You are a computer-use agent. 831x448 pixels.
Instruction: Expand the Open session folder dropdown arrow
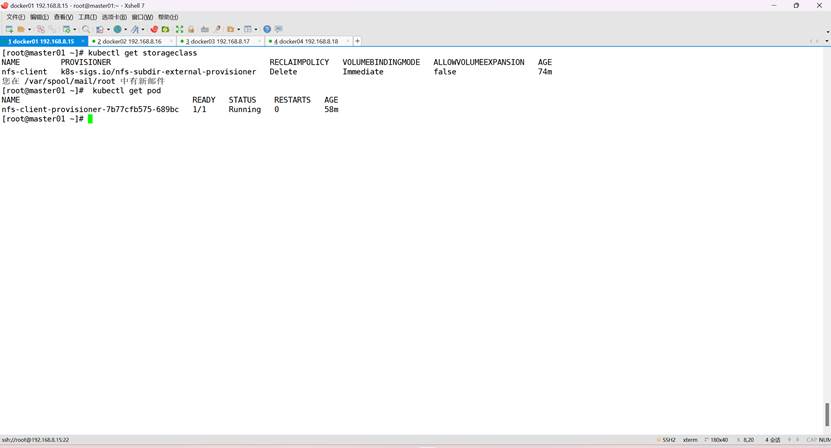30,29
